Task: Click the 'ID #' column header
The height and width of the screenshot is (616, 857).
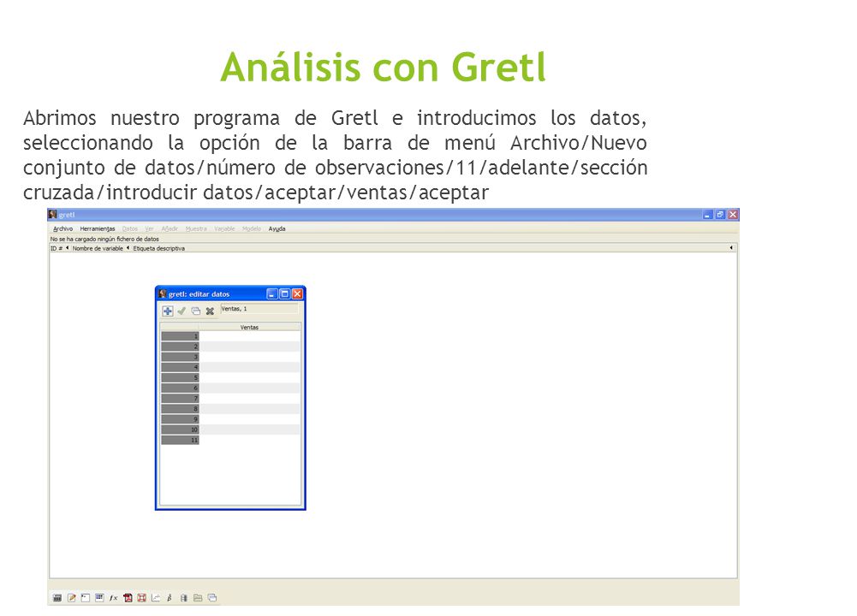Action: [57, 248]
